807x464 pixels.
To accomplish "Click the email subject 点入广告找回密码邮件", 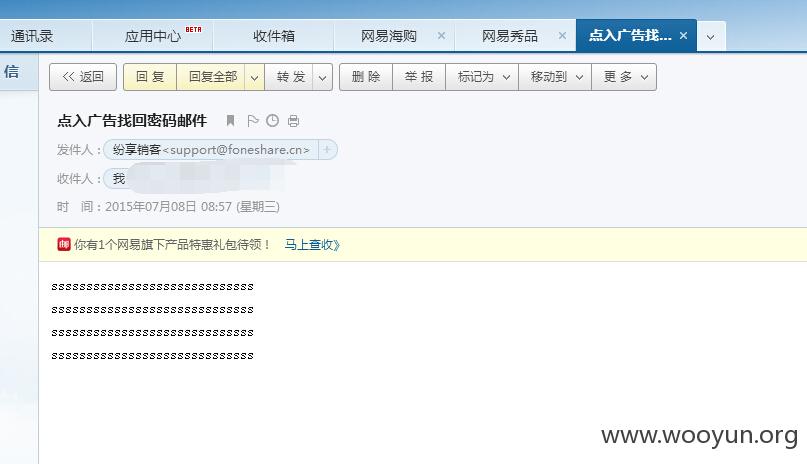I will [x=132, y=120].
